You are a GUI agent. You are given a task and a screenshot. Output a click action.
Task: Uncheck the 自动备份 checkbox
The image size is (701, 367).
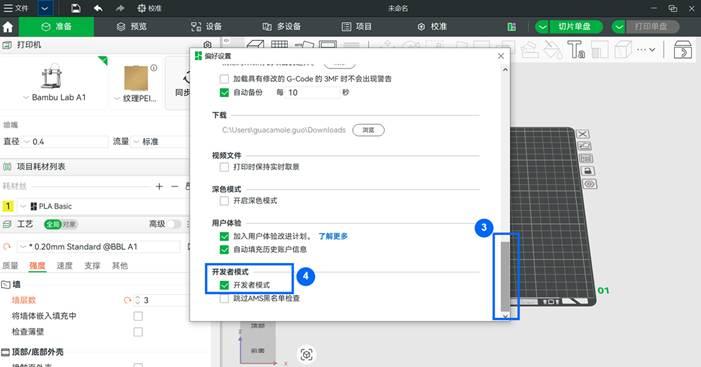(x=224, y=93)
